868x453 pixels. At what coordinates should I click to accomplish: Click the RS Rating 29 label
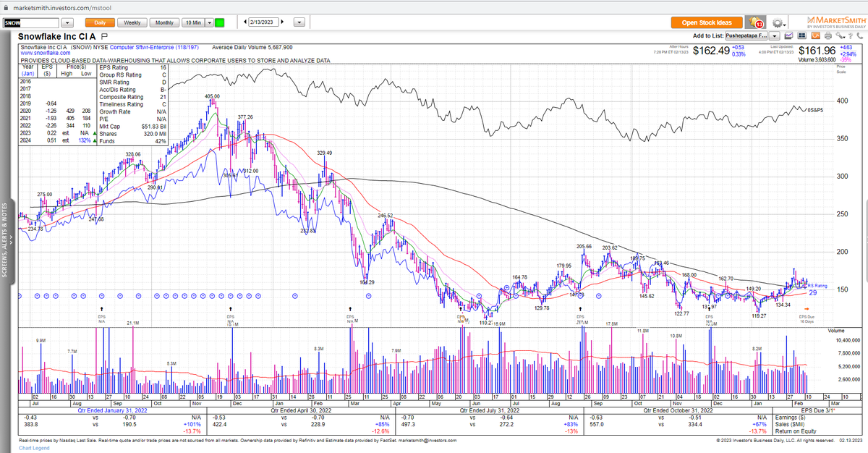pos(817,289)
